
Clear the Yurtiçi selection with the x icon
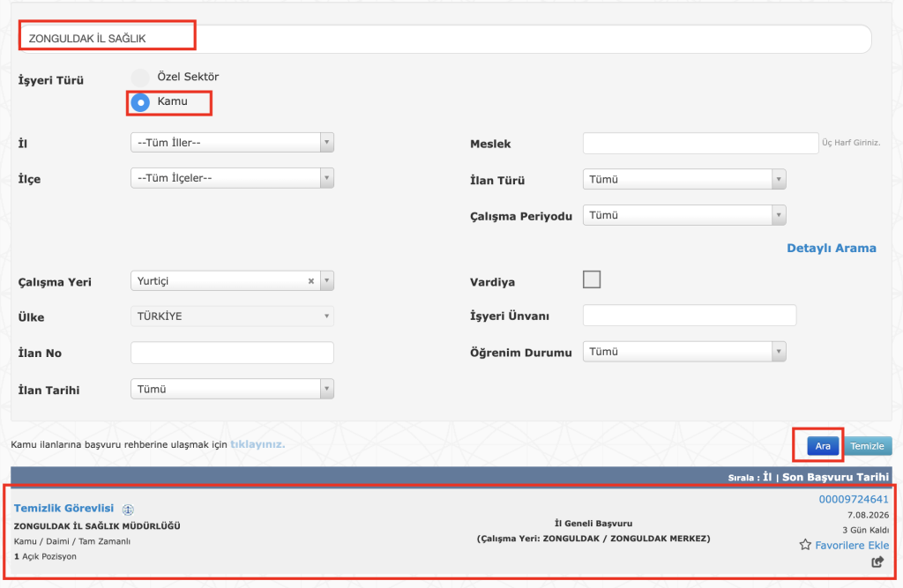point(311,281)
